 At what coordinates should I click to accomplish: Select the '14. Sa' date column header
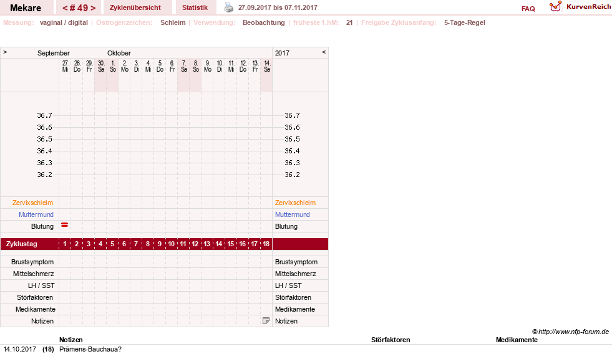pos(267,66)
